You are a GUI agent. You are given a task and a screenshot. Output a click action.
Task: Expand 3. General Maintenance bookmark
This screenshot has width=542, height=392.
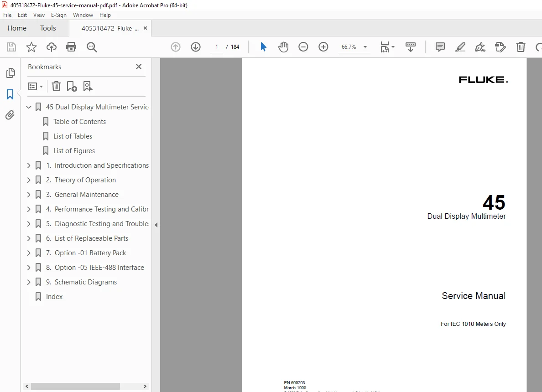[29, 195]
